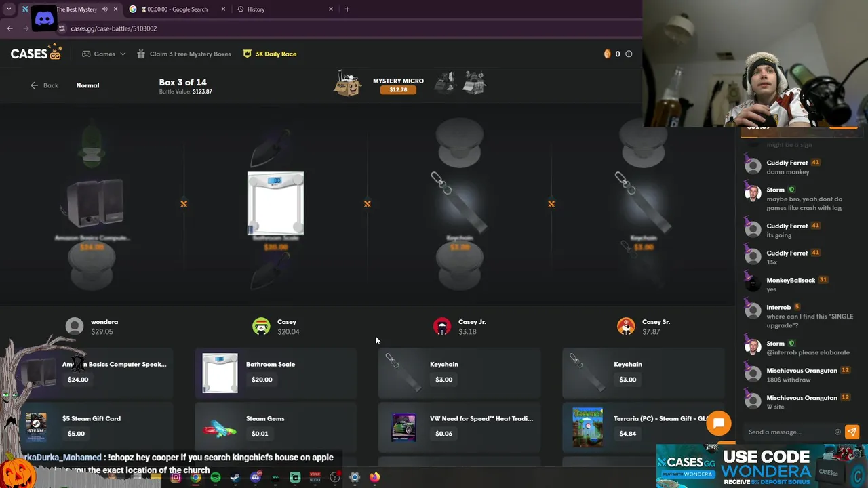The width and height of the screenshot is (868, 488).
Task: Open a new browser tab
Action: click(347, 9)
